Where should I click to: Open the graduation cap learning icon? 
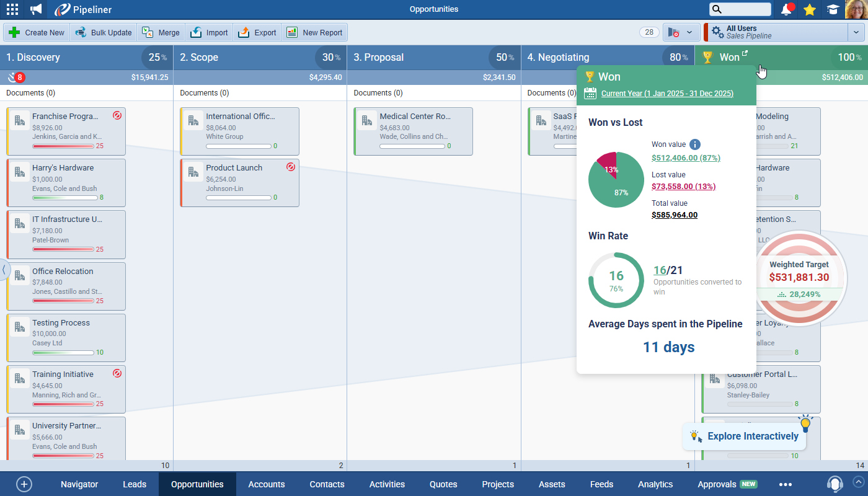tap(832, 9)
